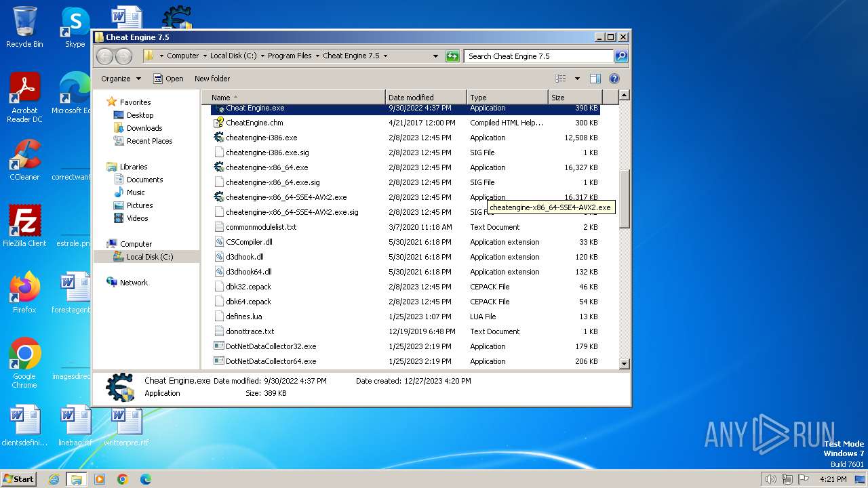
Task: Select cheatengine-i386.exe application icon
Action: click(218, 138)
